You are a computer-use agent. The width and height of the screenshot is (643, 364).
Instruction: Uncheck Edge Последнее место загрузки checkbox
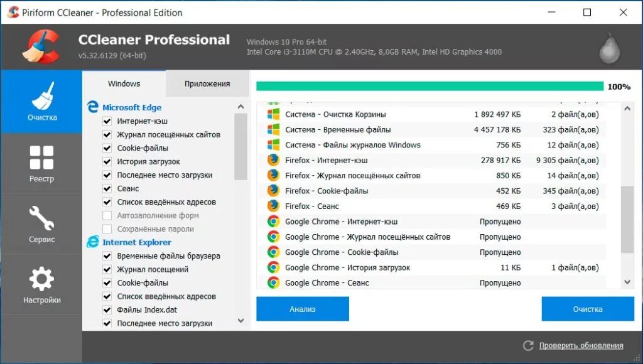(x=107, y=174)
